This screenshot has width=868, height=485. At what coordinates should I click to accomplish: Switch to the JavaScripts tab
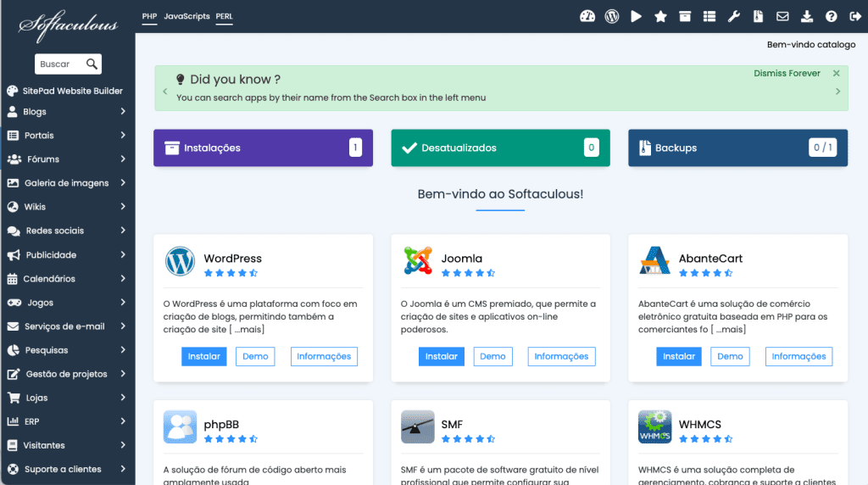(186, 16)
